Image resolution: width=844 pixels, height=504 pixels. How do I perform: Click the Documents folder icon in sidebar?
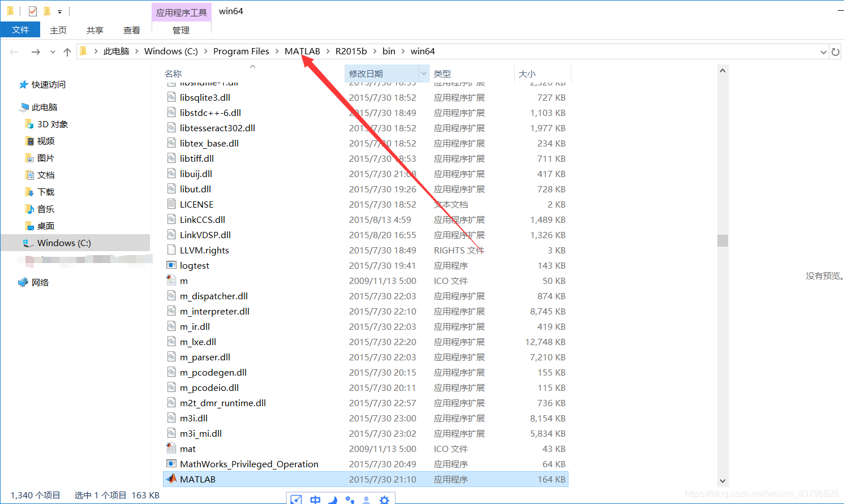pyautogui.click(x=29, y=175)
